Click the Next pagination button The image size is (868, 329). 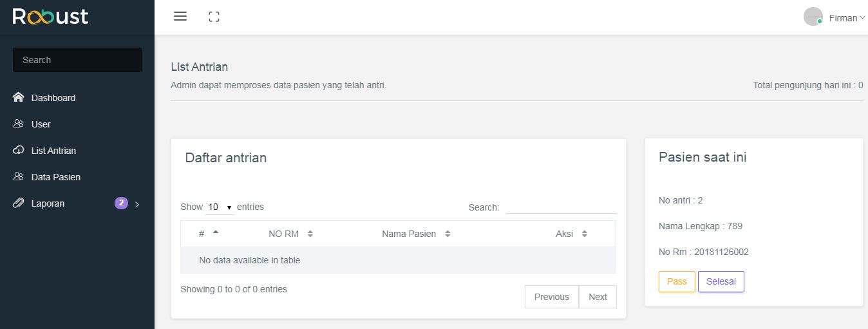598,297
